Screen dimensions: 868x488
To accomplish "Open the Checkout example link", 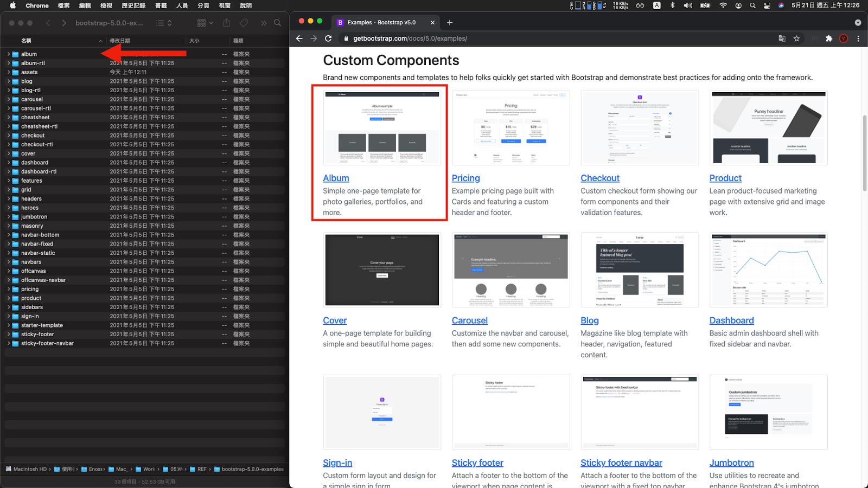I will click(x=600, y=178).
